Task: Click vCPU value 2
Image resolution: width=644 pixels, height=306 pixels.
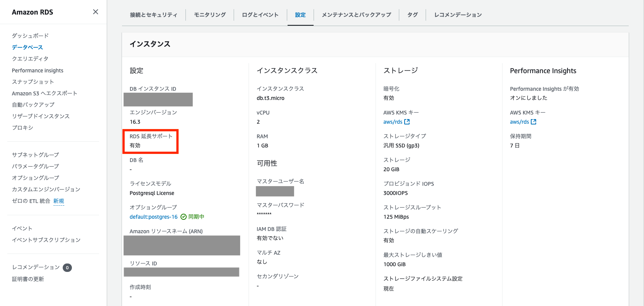Action: (258, 122)
